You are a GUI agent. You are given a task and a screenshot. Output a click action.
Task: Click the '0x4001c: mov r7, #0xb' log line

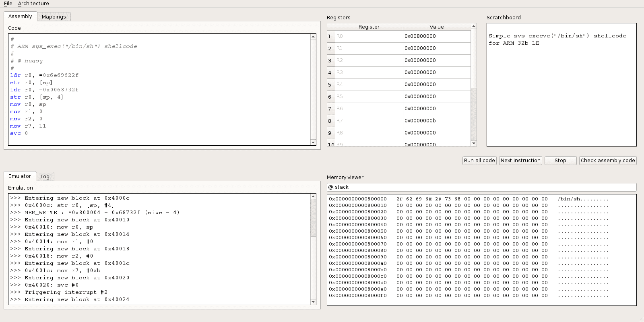click(x=55, y=270)
